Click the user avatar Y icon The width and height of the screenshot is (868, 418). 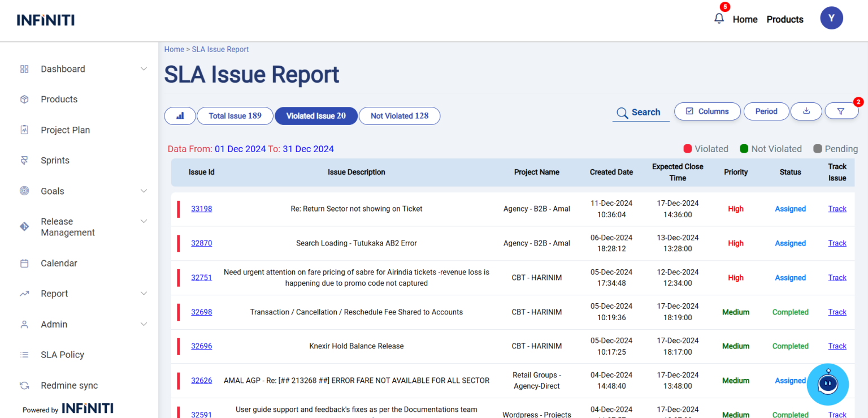click(831, 19)
